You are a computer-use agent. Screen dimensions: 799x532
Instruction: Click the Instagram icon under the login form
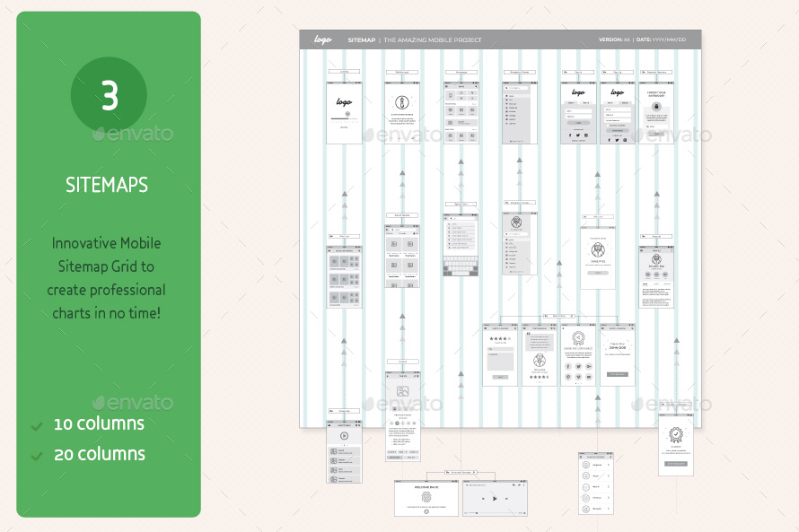pyautogui.click(x=586, y=135)
